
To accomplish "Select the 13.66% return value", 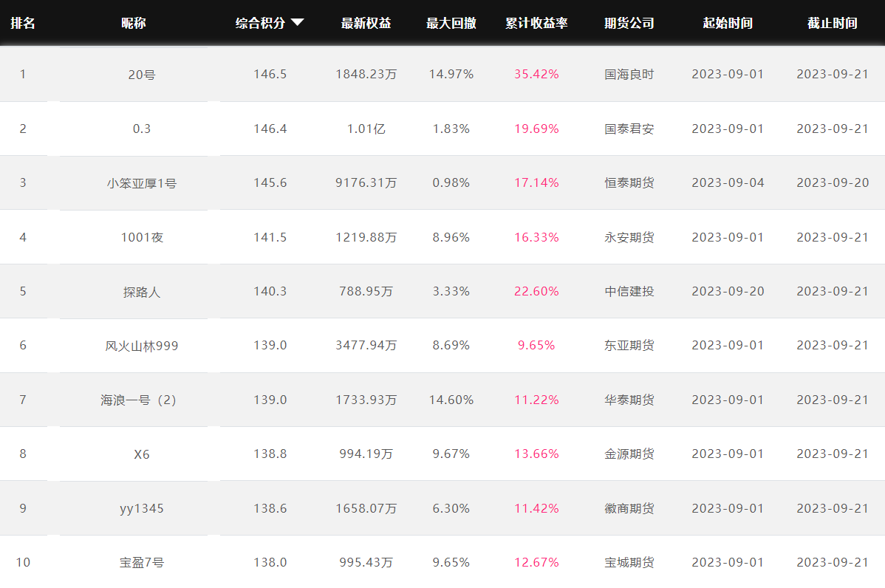I will pos(536,454).
